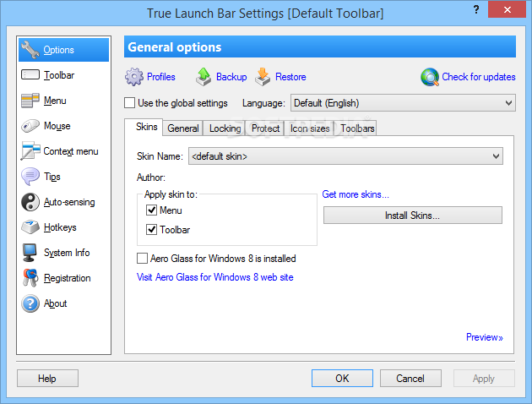The image size is (532, 404).
Task: Visit Aero Glass for Windows 8 web site
Action: (215, 277)
